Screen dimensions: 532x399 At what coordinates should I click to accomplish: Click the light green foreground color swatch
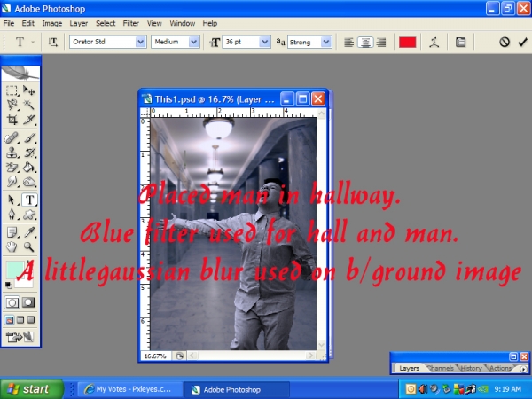(14, 270)
